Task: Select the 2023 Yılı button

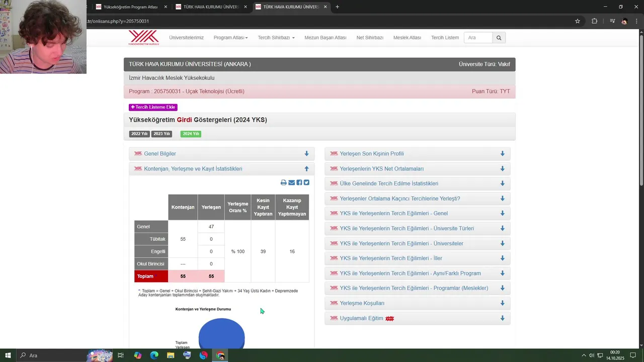Action: [162, 134]
